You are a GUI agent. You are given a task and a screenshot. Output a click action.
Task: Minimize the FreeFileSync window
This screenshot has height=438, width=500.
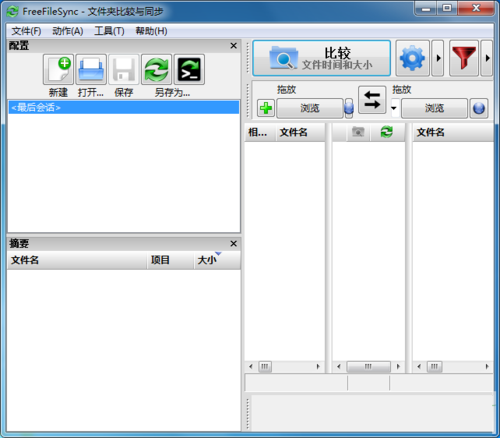click(426, 8)
